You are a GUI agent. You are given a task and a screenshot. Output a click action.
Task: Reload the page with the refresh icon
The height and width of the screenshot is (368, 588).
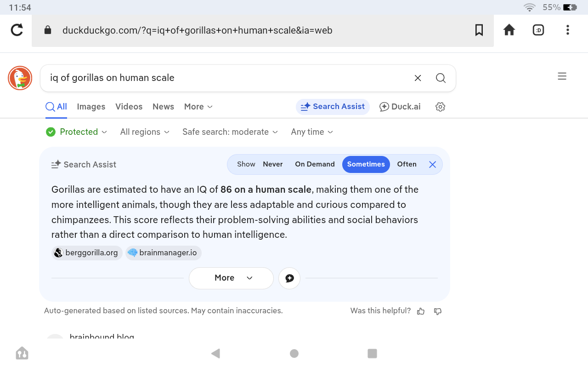(17, 30)
